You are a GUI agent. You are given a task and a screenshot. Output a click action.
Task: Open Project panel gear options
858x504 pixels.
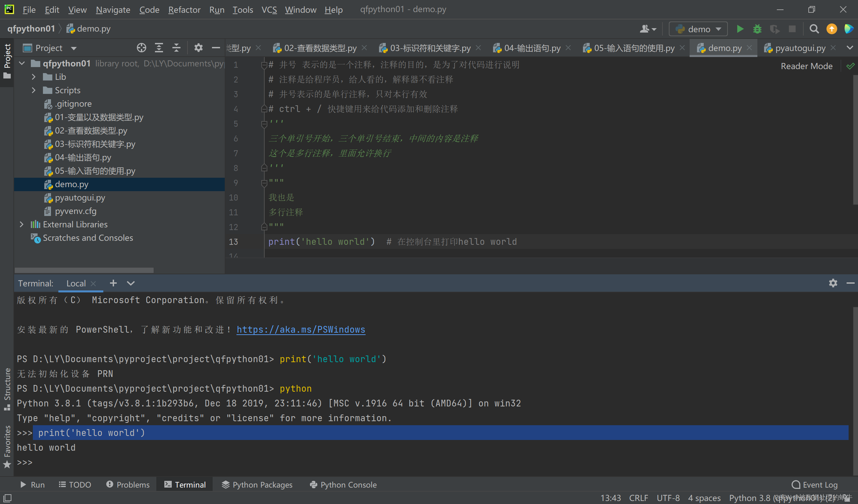pyautogui.click(x=198, y=48)
